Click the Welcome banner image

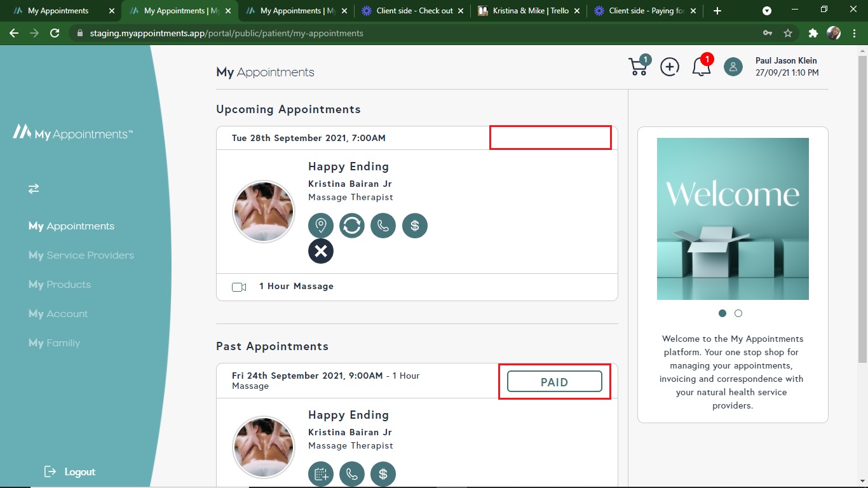click(733, 219)
